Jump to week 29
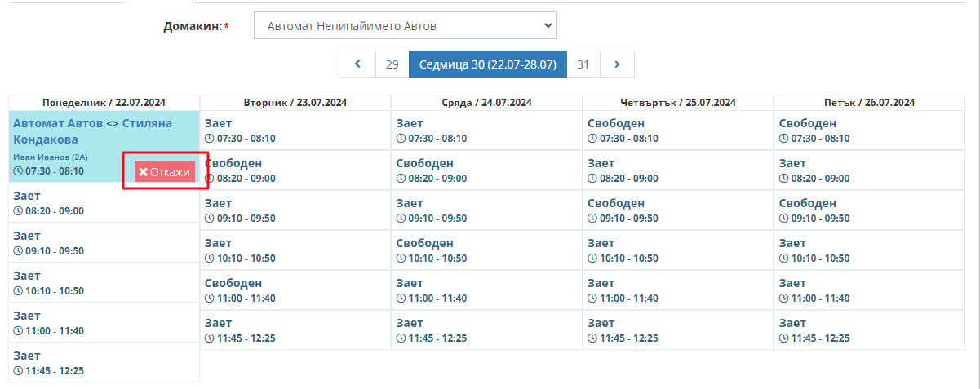Image resolution: width=980 pixels, height=389 pixels. [392, 64]
